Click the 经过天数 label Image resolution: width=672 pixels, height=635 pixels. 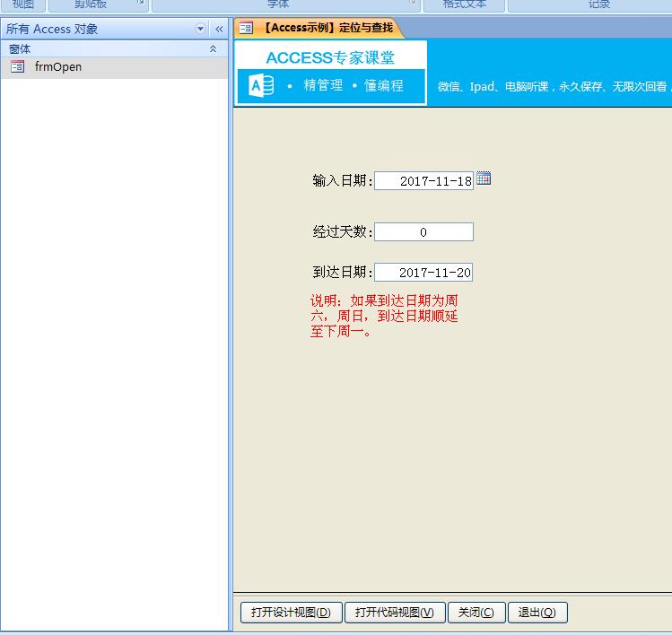[342, 231]
